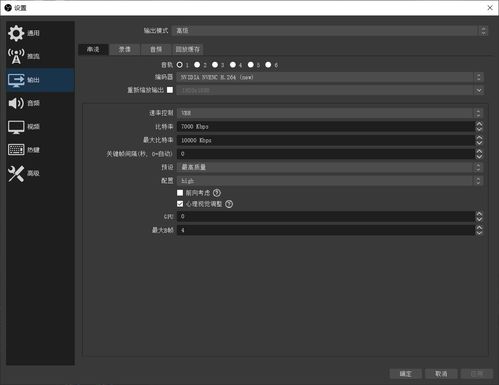Viewport: 499px width, 385px height.
Task: Open Audio settings speaker icon
Action: 16,103
